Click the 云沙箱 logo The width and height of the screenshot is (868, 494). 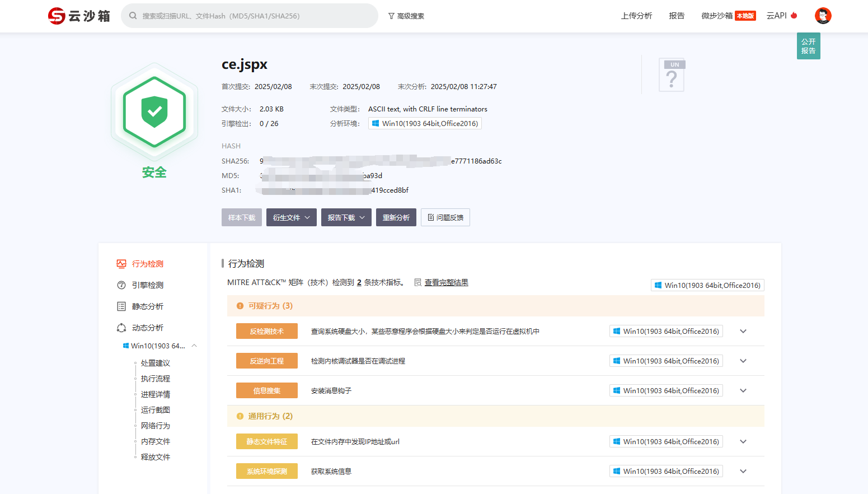pos(79,16)
